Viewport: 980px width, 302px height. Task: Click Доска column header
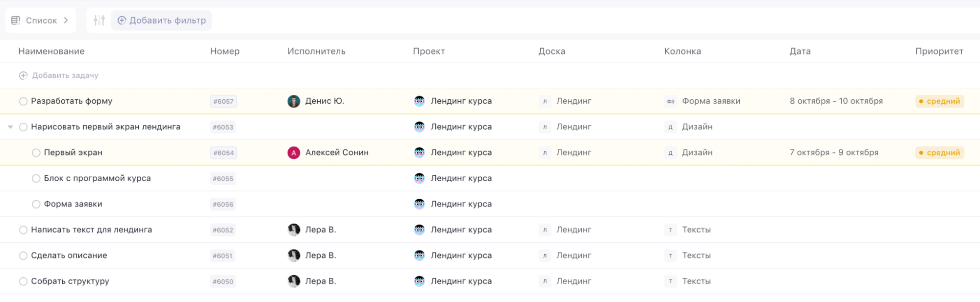[x=552, y=51]
